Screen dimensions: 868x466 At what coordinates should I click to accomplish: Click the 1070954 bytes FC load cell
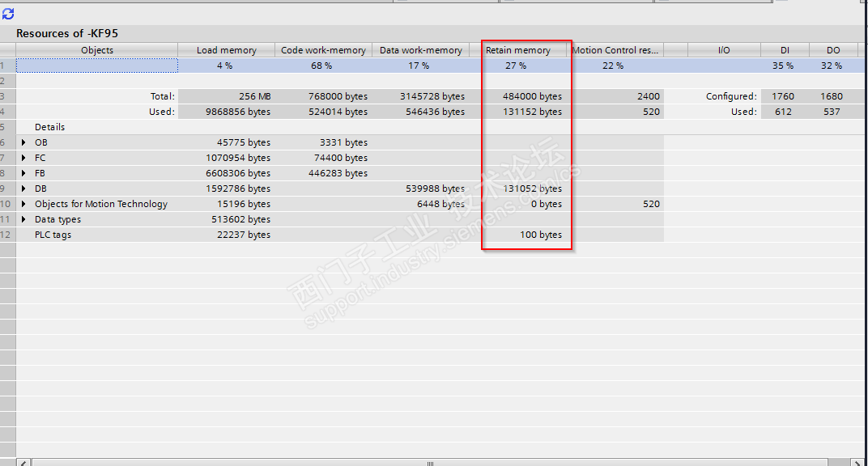(x=227, y=158)
